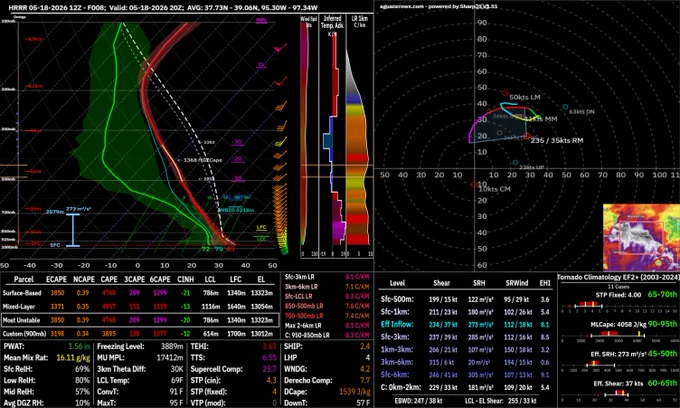Click the 3CAPE column header
The image size is (680, 408).
coord(134,279)
